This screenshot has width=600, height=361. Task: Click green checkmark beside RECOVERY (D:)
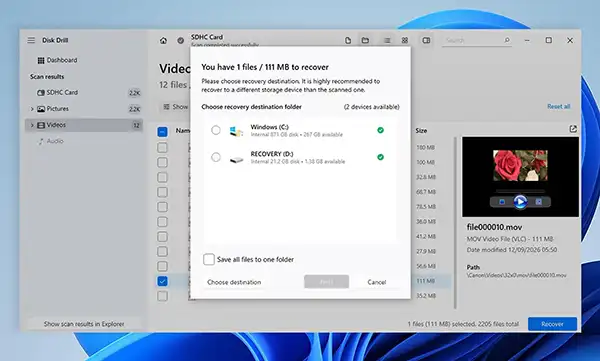click(x=380, y=157)
